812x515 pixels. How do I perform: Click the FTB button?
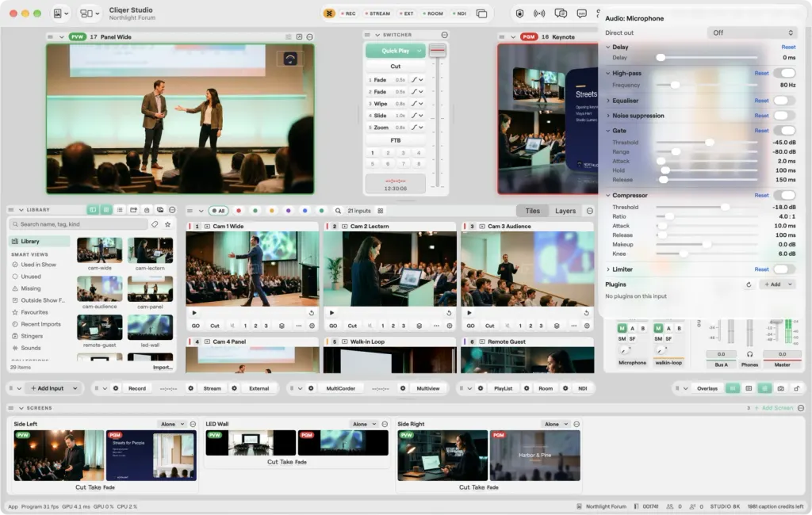tap(395, 140)
